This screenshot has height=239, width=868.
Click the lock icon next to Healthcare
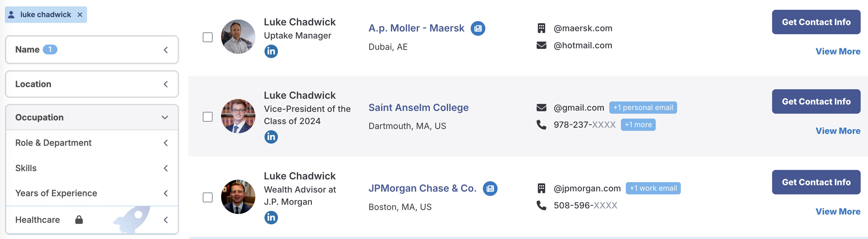[79, 220]
